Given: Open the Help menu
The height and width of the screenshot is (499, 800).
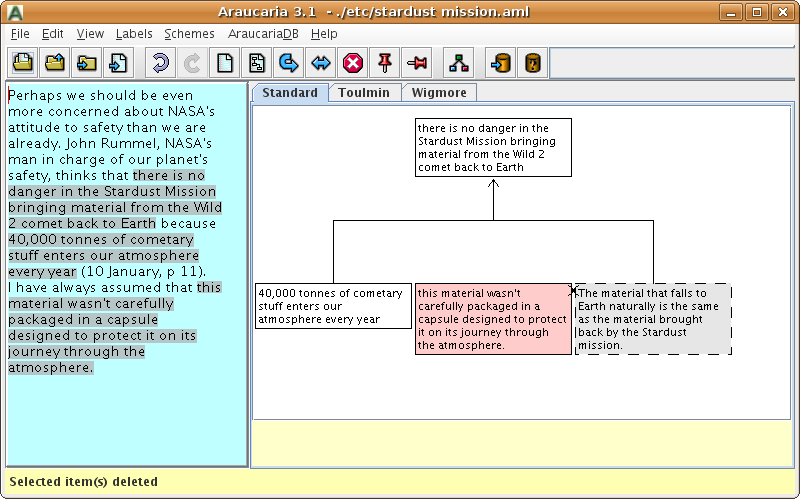Looking at the screenshot, I should (324, 34).
